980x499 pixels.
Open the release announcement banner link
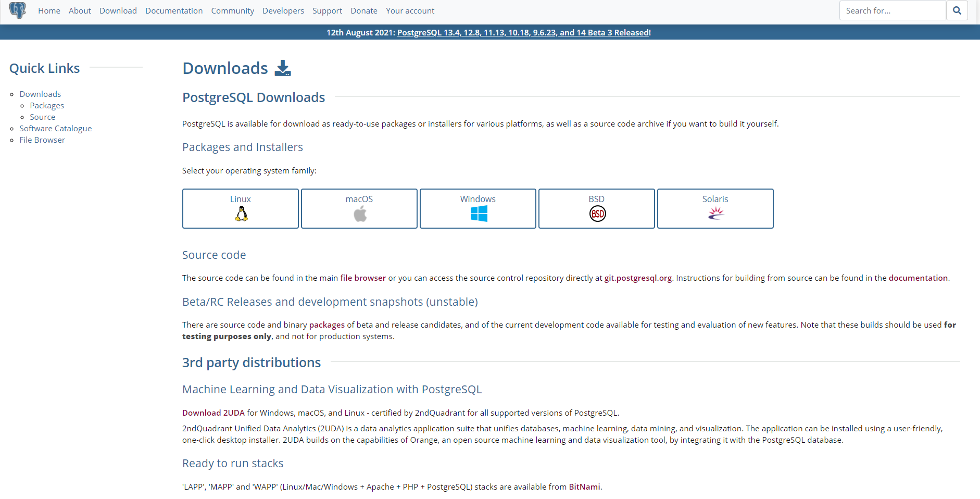523,32
